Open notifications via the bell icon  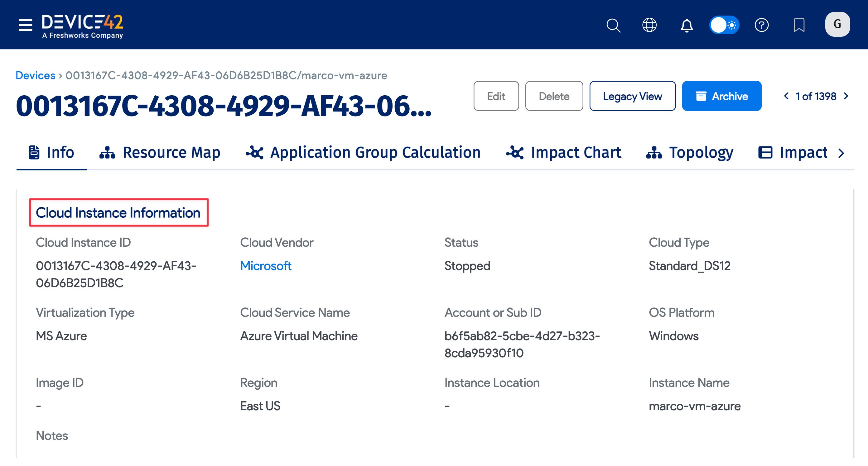tap(687, 25)
